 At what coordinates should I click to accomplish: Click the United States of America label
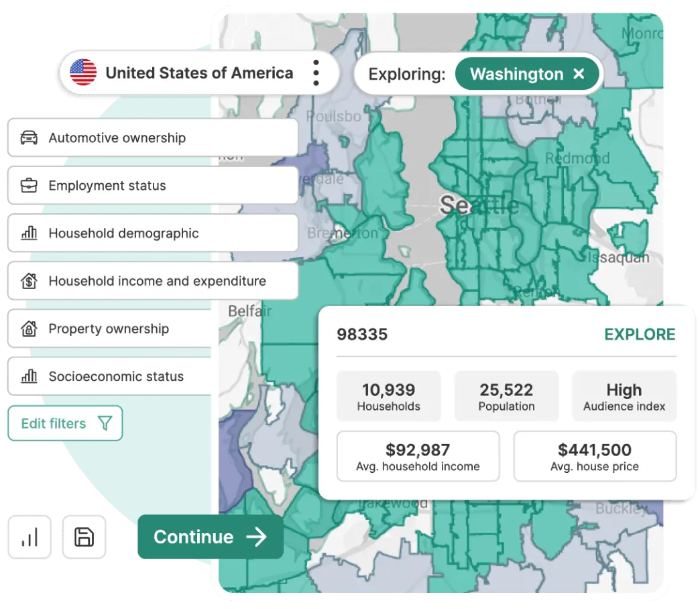tap(199, 73)
